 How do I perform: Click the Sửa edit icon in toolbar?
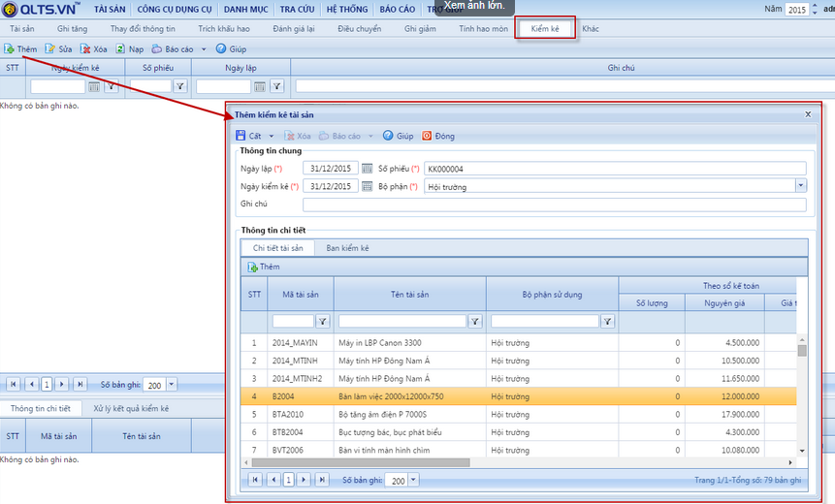49,49
